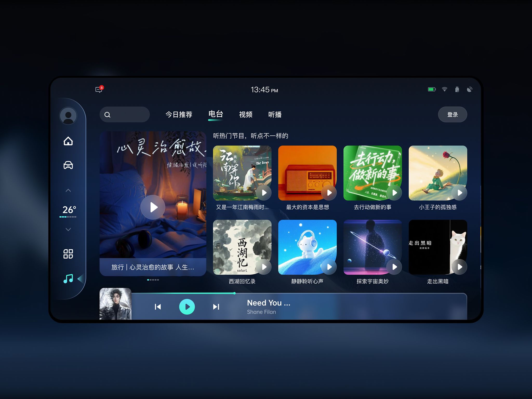Viewport: 532px width, 399px height.
Task: Click the Wi-Fi status icon
Action: coord(444,89)
